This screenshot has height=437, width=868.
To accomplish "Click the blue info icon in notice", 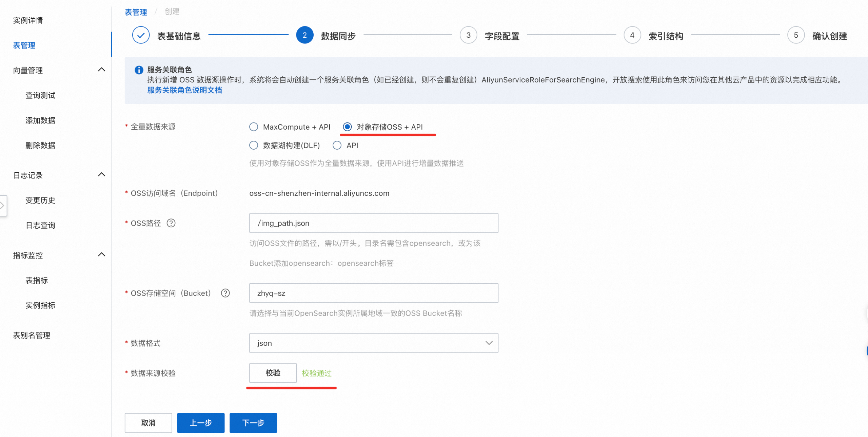I will pos(139,70).
